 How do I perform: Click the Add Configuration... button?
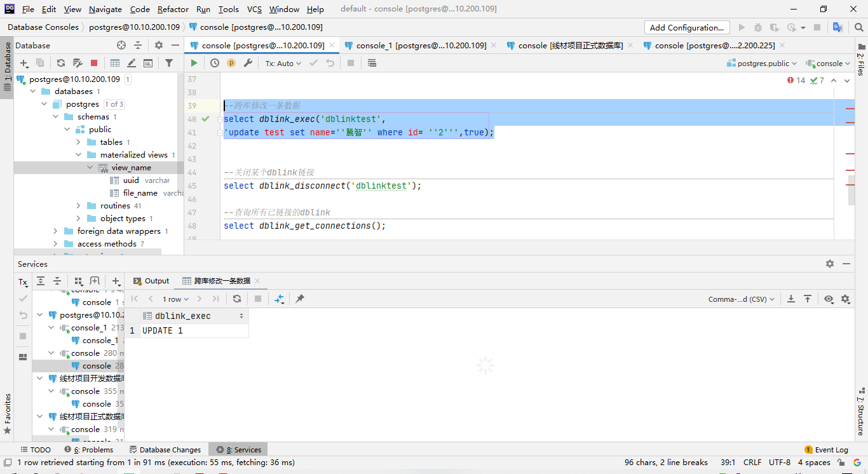click(x=687, y=27)
